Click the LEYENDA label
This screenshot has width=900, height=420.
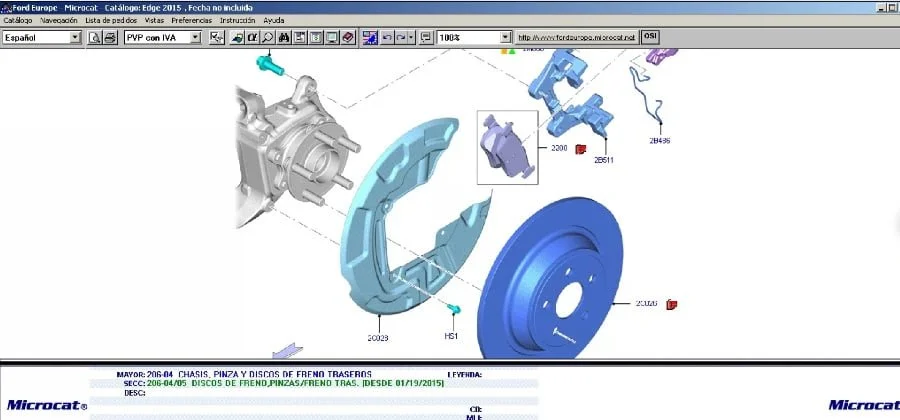pyautogui.click(x=464, y=375)
